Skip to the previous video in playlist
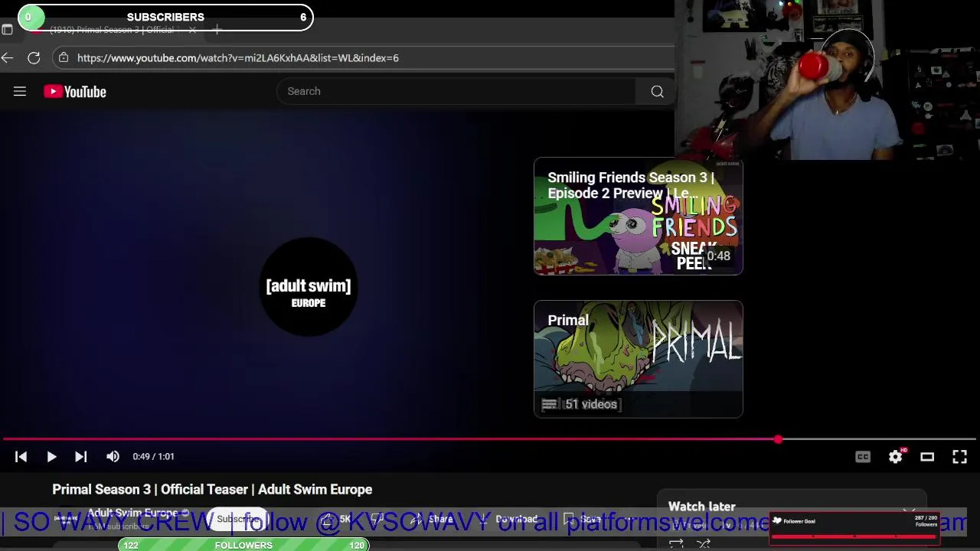Viewport: 980px width, 551px height. 21,456
